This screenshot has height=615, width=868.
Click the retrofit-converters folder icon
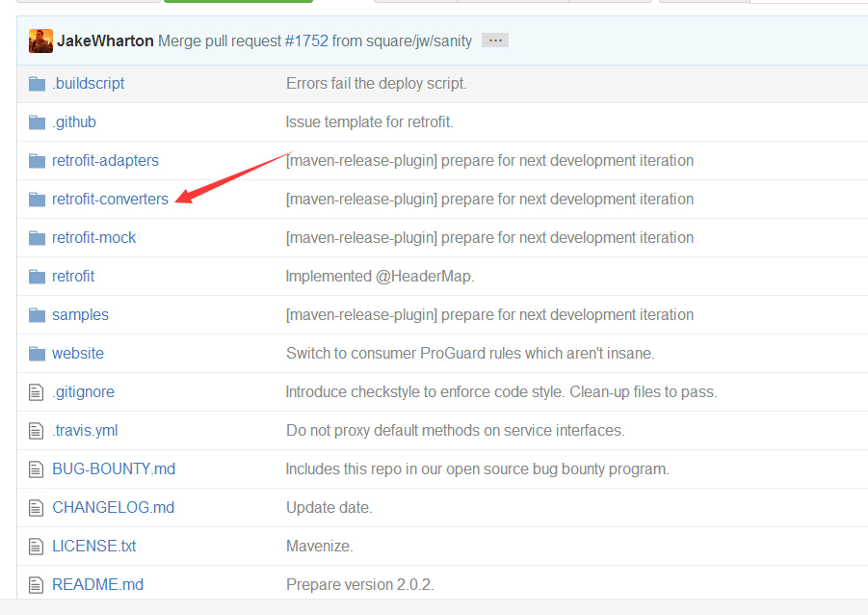click(x=37, y=199)
